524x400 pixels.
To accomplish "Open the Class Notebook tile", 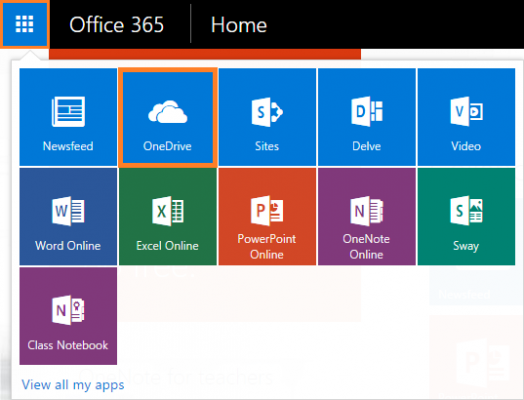I will 68,316.
